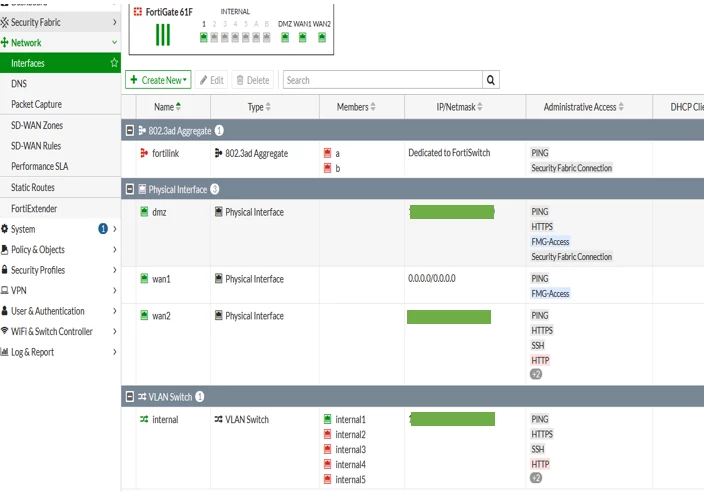Click the dmz interface status icon
The image size is (707, 492).
pyautogui.click(x=144, y=212)
